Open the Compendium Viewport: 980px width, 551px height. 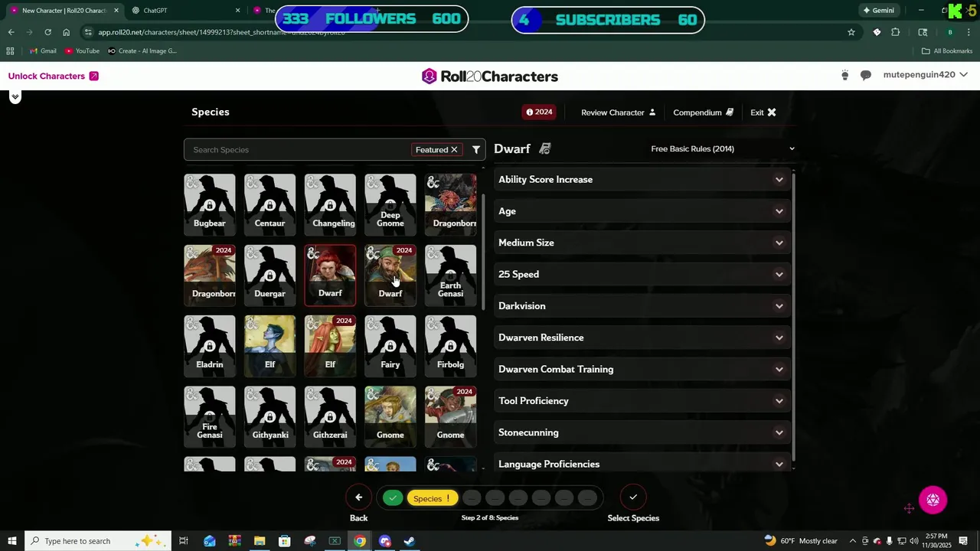coord(703,112)
